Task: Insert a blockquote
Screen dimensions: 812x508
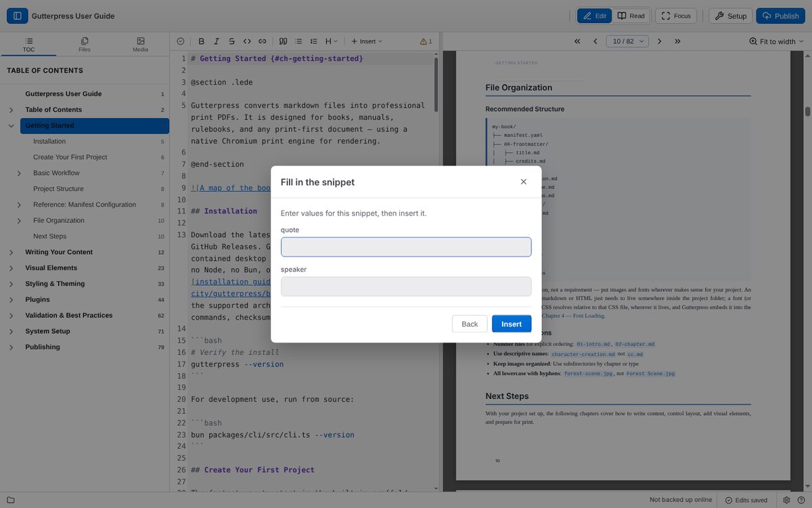Action: click(x=284, y=41)
